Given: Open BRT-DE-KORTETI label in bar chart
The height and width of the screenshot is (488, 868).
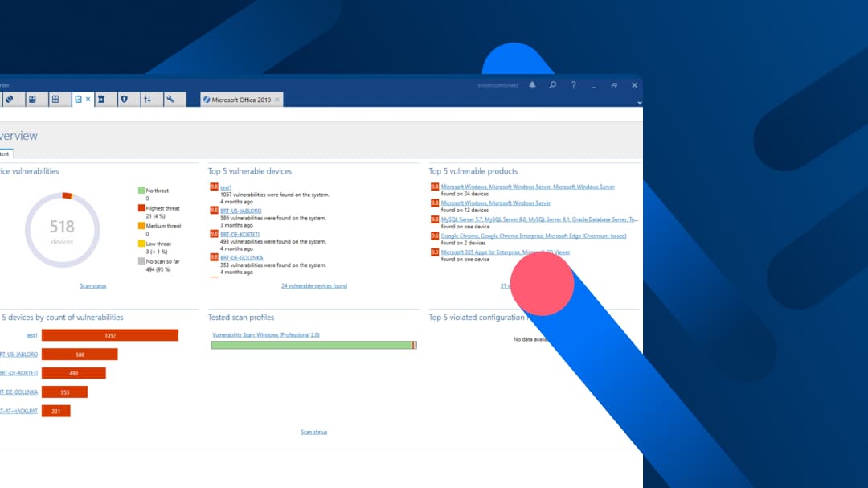Looking at the screenshot, I should coord(18,373).
